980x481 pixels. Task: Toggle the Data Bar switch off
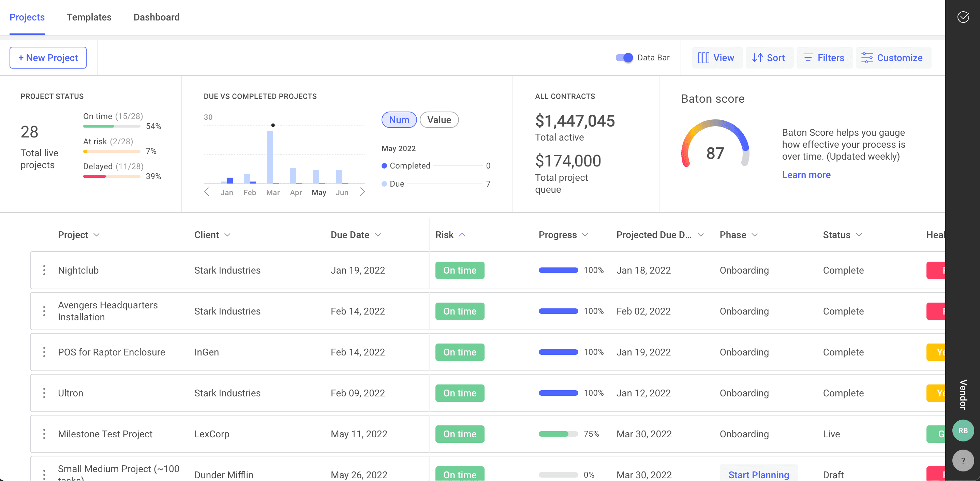click(624, 58)
